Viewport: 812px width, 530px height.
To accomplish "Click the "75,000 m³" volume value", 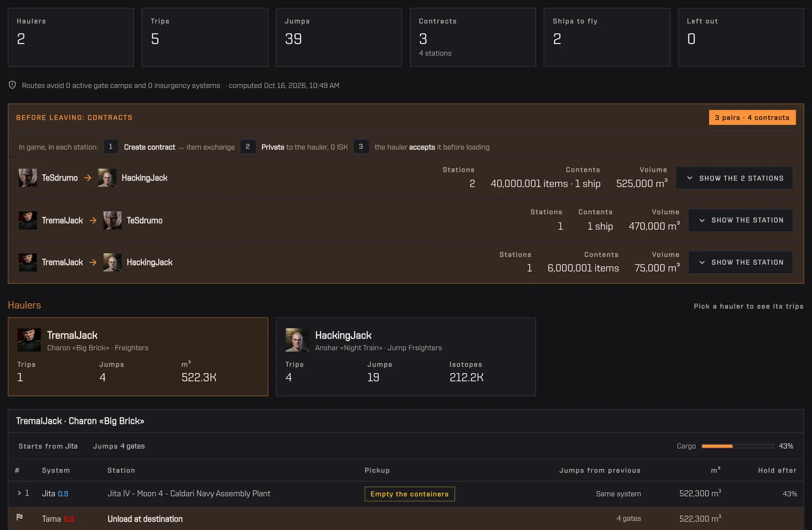I will pyautogui.click(x=657, y=268).
